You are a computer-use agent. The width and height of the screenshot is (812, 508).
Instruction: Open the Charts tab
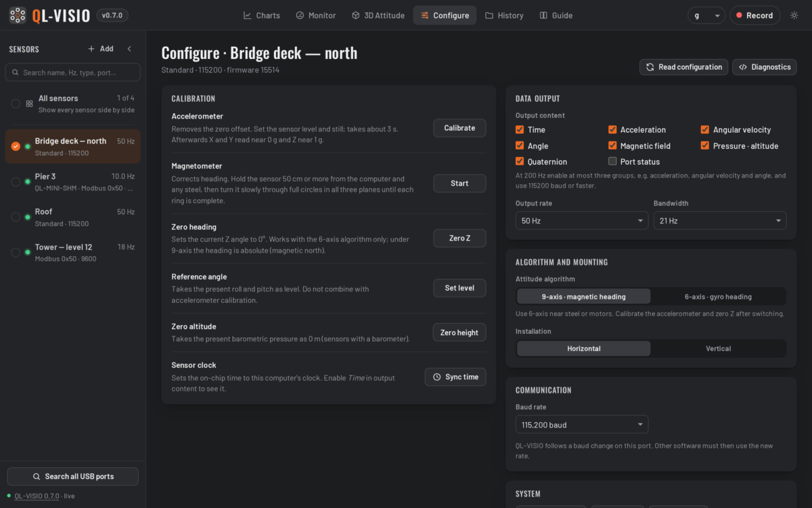[261, 16]
